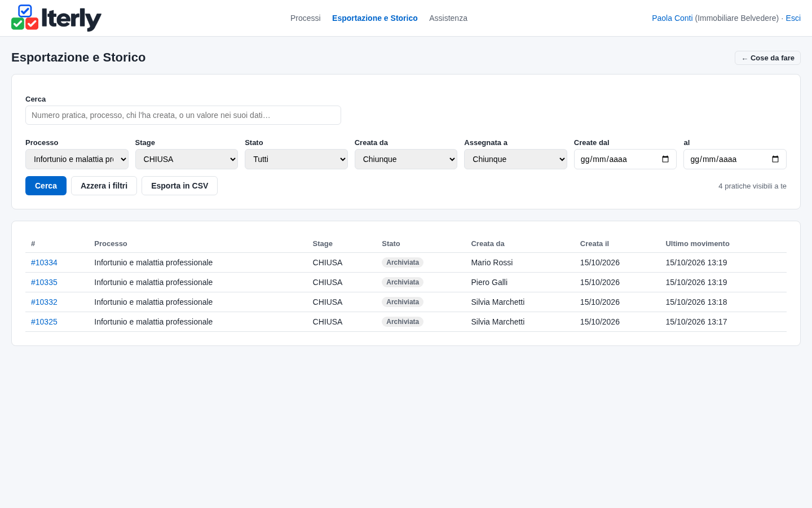The width and height of the screenshot is (812, 508).
Task: Open pratica #10332
Action: 44,302
